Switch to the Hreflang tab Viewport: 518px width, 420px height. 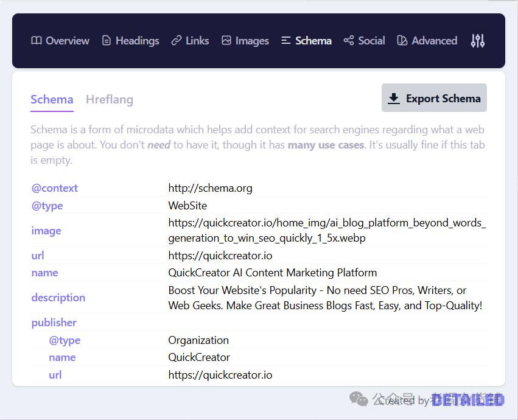click(x=110, y=100)
